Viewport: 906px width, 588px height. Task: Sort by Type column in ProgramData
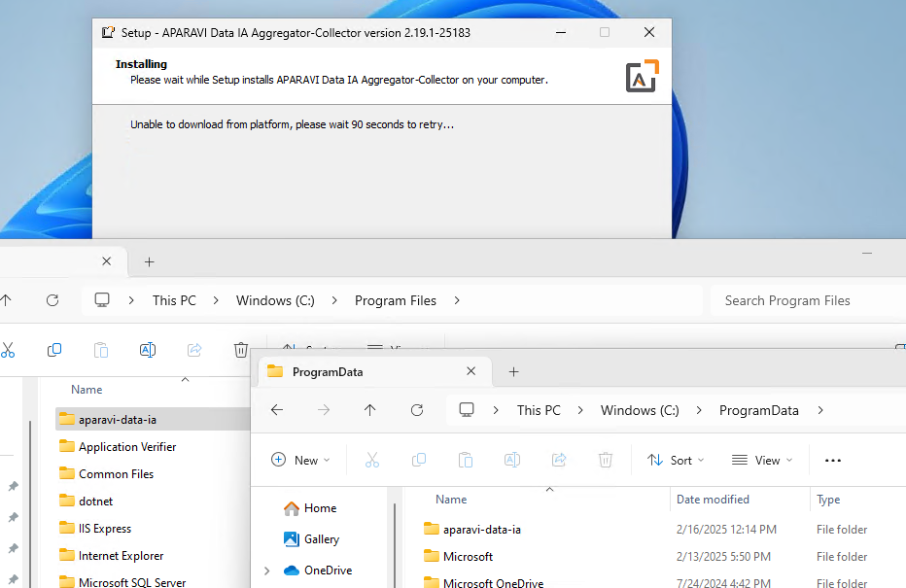point(828,500)
